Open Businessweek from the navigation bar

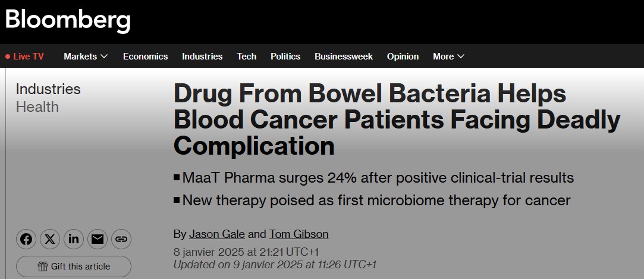(344, 57)
